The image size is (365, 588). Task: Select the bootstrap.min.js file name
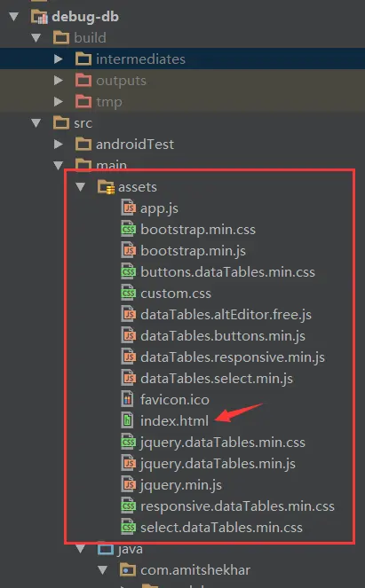tap(193, 251)
